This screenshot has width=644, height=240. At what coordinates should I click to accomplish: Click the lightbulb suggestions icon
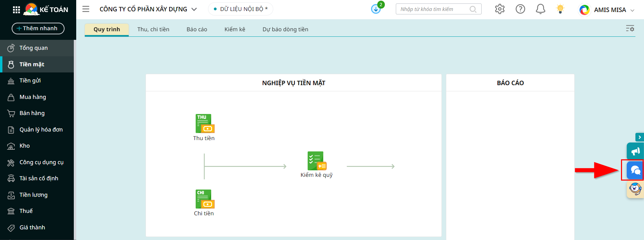coord(560,9)
